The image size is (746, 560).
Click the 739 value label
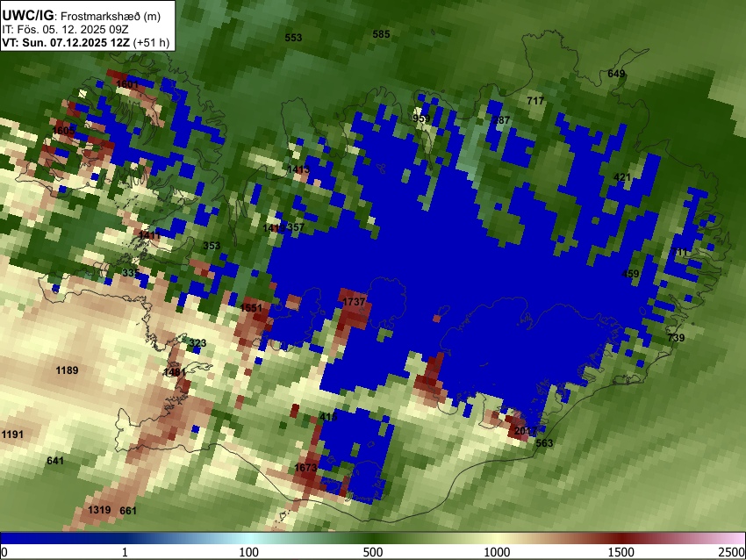coord(676,338)
